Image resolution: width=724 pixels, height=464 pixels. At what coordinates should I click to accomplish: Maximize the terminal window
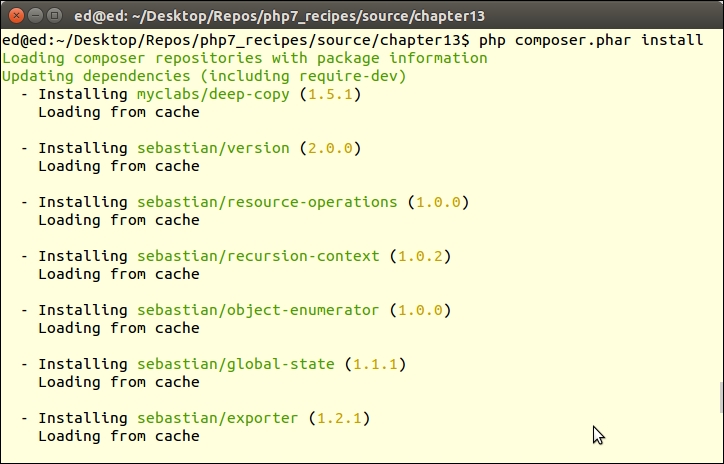pos(53,15)
